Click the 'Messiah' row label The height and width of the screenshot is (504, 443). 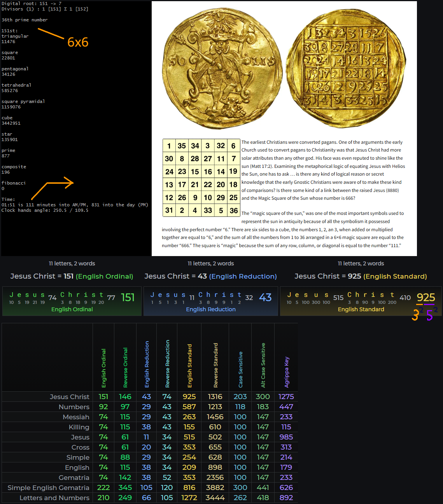pyautogui.click(x=76, y=417)
